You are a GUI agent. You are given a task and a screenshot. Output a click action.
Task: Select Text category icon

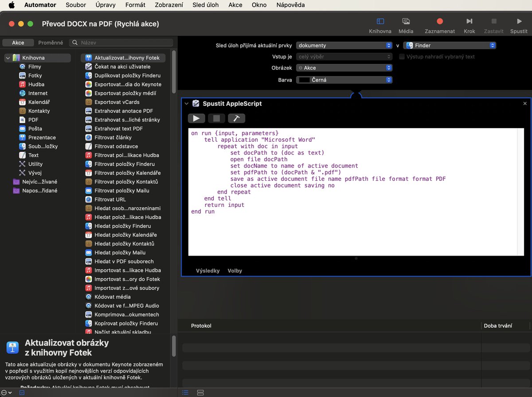pos(22,155)
